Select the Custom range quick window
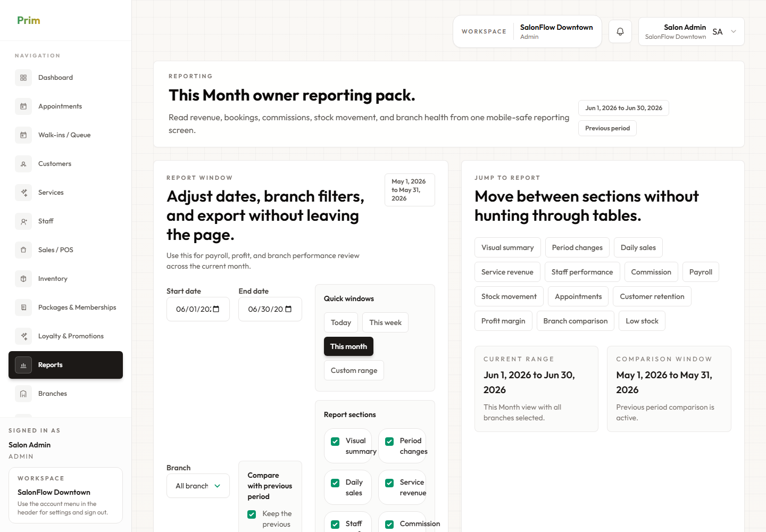Screen dimensions: 766x532 (354, 370)
